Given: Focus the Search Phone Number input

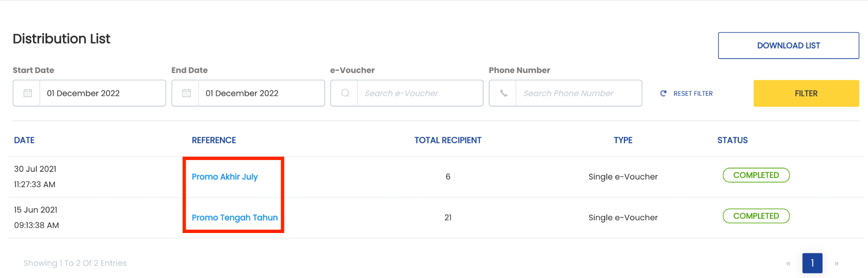Looking at the screenshot, I should point(579,93).
